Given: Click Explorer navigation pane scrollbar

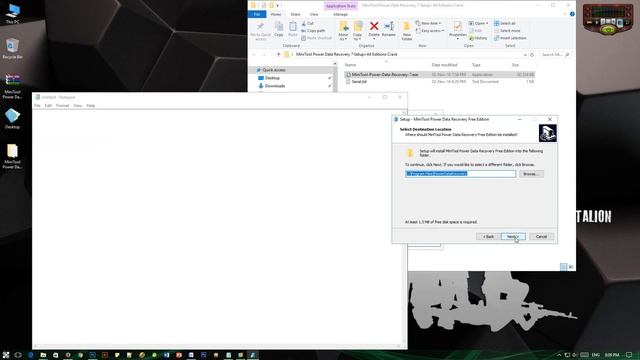Looking at the screenshot, I should (x=335, y=77).
